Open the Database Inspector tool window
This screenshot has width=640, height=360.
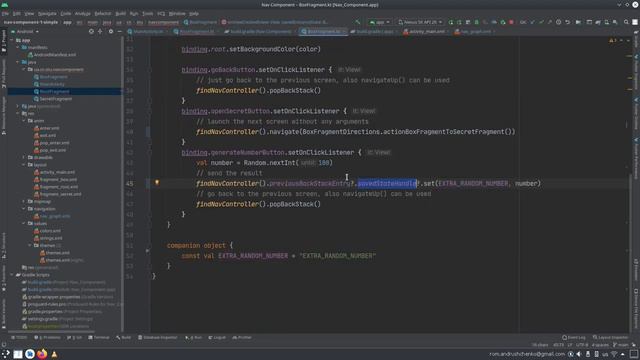[158, 338]
